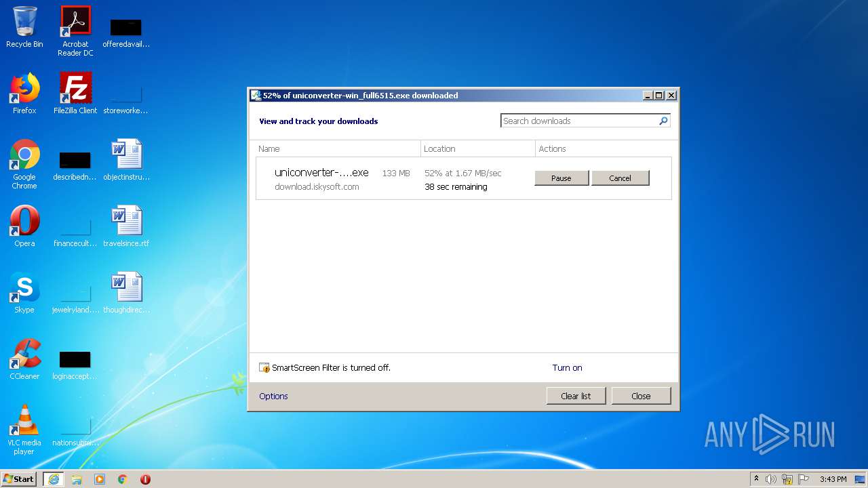The image size is (868, 488).
Task: Click the network tray icon
Action: pyautogui.click(x=787, y=479)
